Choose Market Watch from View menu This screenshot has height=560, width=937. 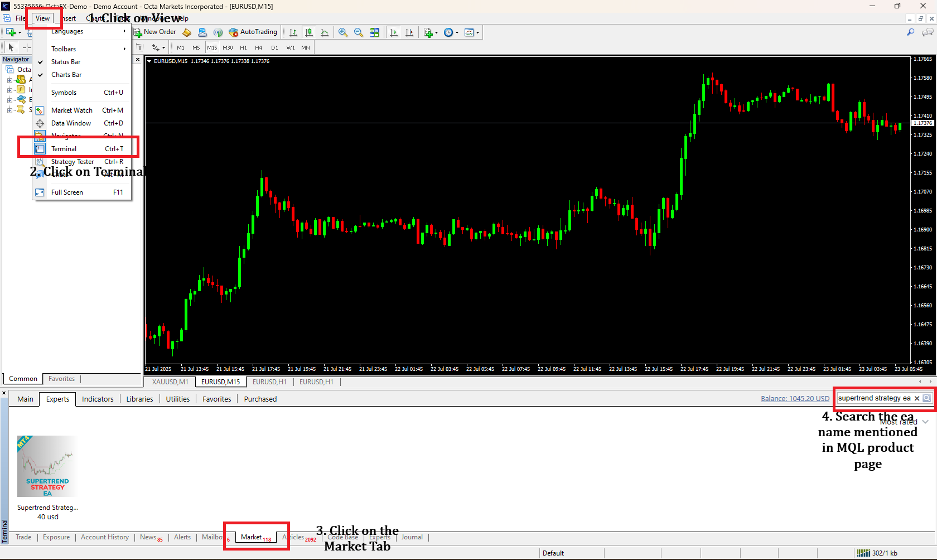pos(82,110)
